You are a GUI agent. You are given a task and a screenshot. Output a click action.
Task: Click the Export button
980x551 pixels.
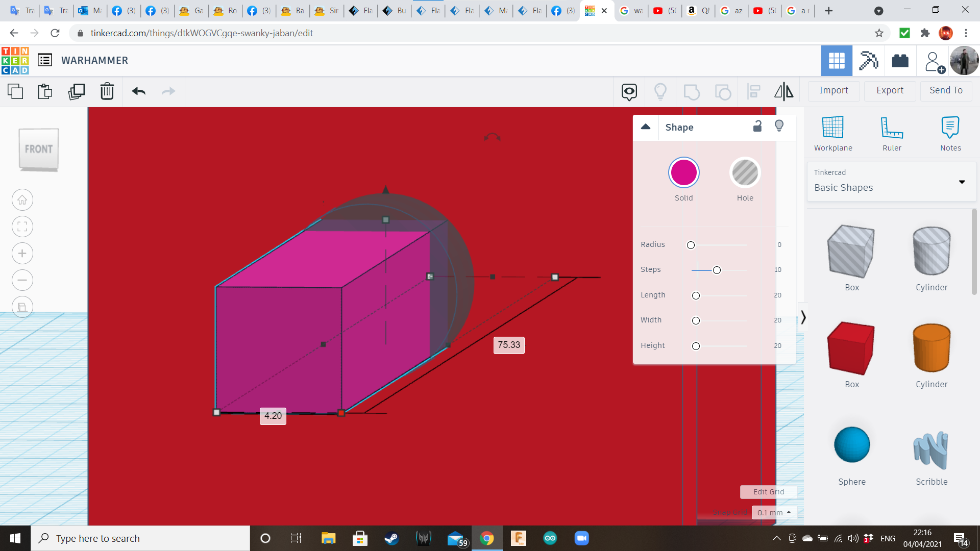tap(890, 90)
